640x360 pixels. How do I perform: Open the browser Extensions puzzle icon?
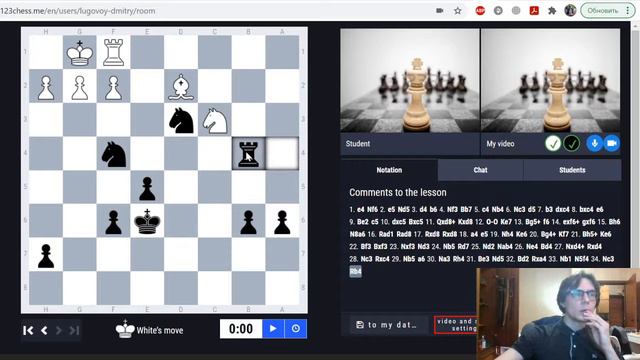coord(552,11)
